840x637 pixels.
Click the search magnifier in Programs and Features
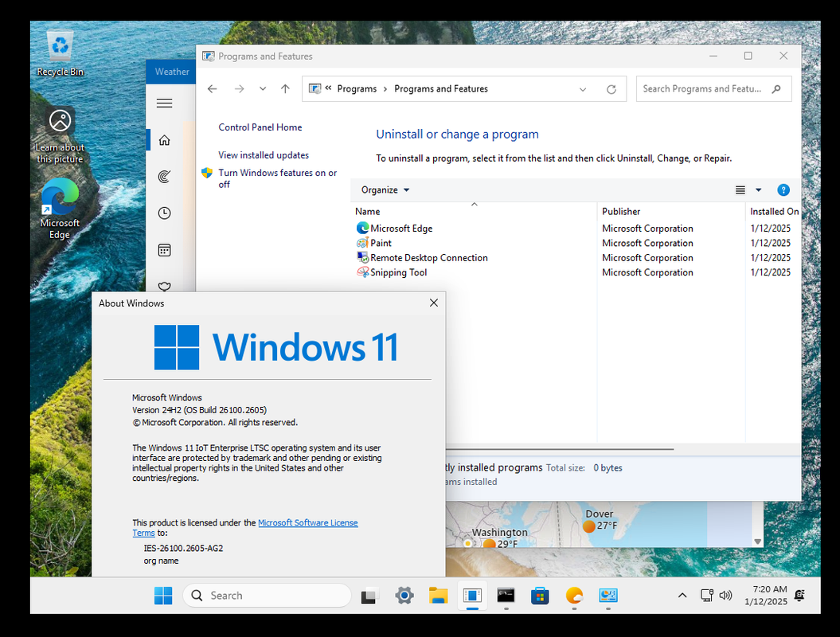(776, 89)
